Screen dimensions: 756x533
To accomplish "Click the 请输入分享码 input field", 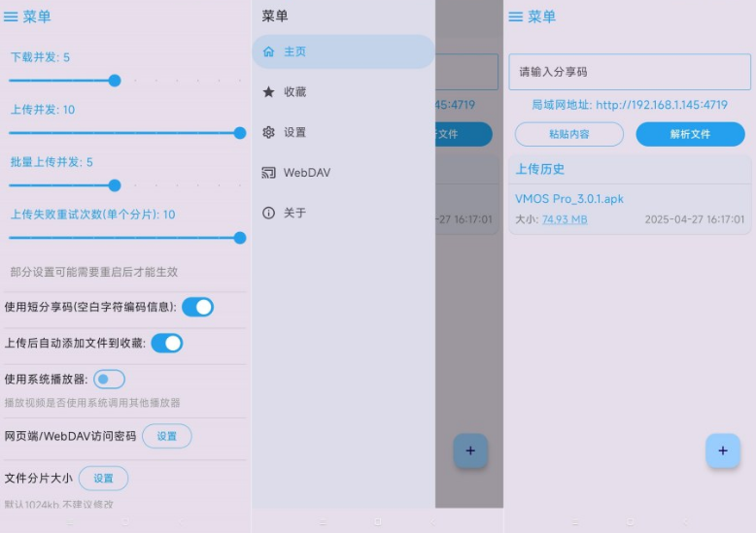I will (x=630, y=72).
